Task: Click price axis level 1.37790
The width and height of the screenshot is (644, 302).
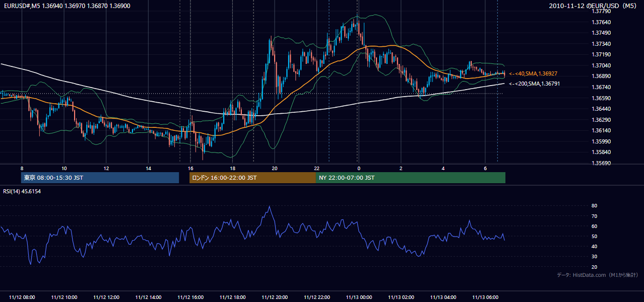Action: click(x=602, y=12)
